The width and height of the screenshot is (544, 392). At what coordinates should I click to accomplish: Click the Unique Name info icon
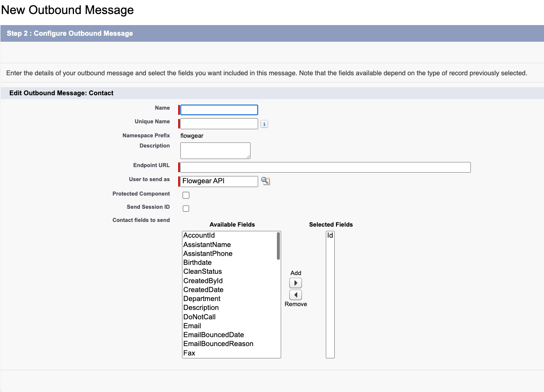(264, 124)
